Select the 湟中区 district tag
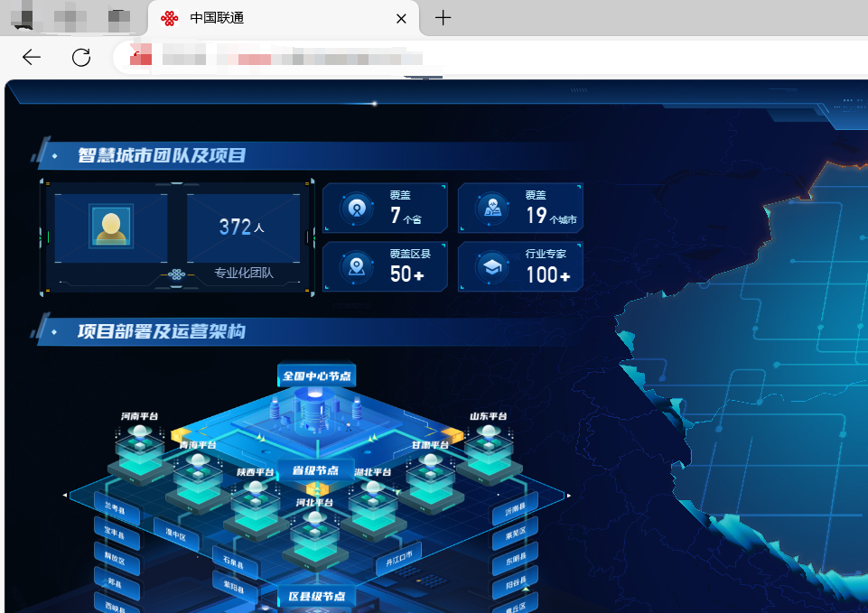Viewport: 868px width, 613px height. point(176,534)
